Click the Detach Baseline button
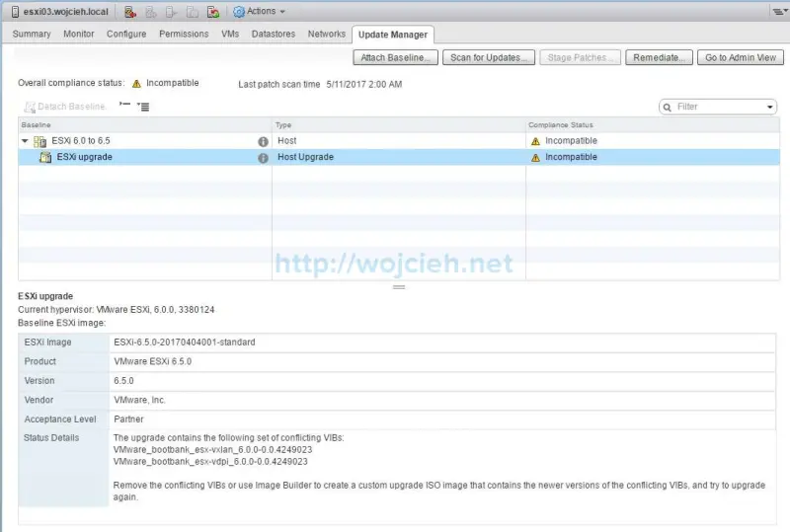The image size is (790, 532). click(65, 107)
